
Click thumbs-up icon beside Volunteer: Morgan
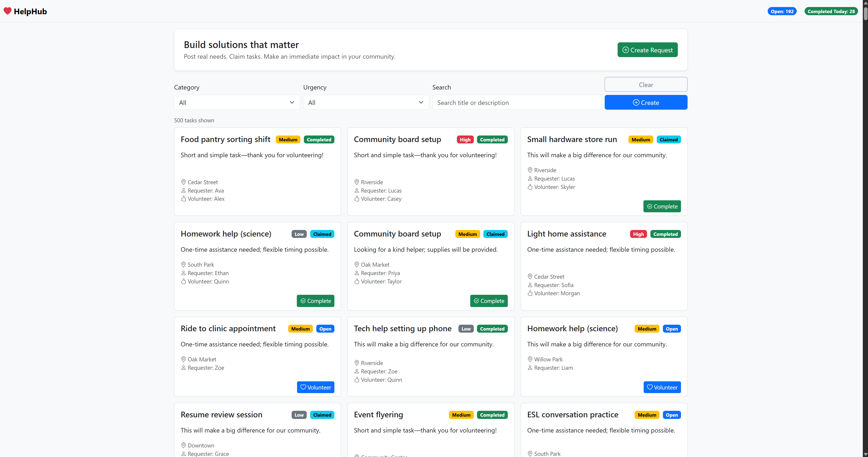coord(530,293)
